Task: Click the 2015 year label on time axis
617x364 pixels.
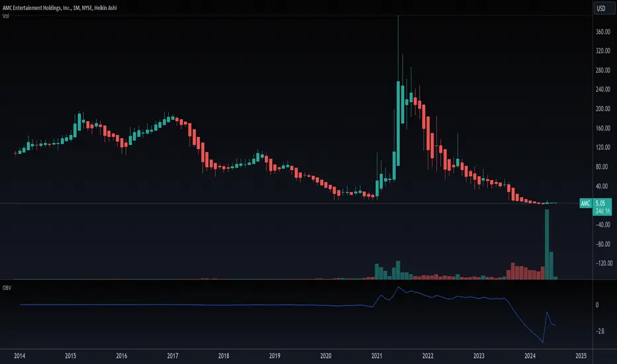Action: coord(70,356)
